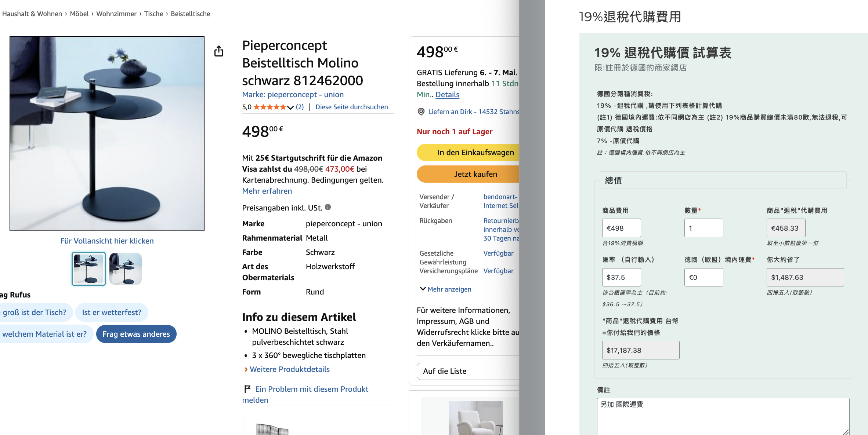Add item with In den Einkaufswagen button
The width and height of the screenshot is (868, 435).
click(468, 153)
